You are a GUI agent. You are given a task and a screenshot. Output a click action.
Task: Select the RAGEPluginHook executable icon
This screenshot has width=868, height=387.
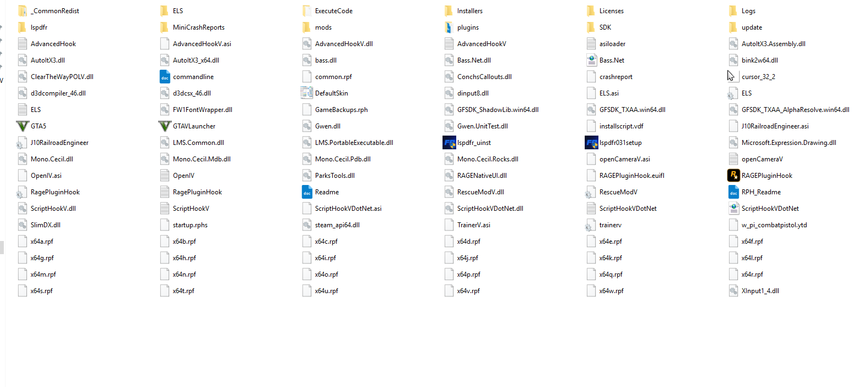click(x=733, y=176)
